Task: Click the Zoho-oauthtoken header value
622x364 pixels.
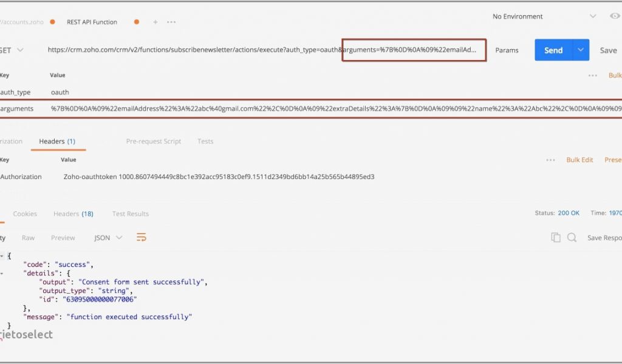Action: 219,177
